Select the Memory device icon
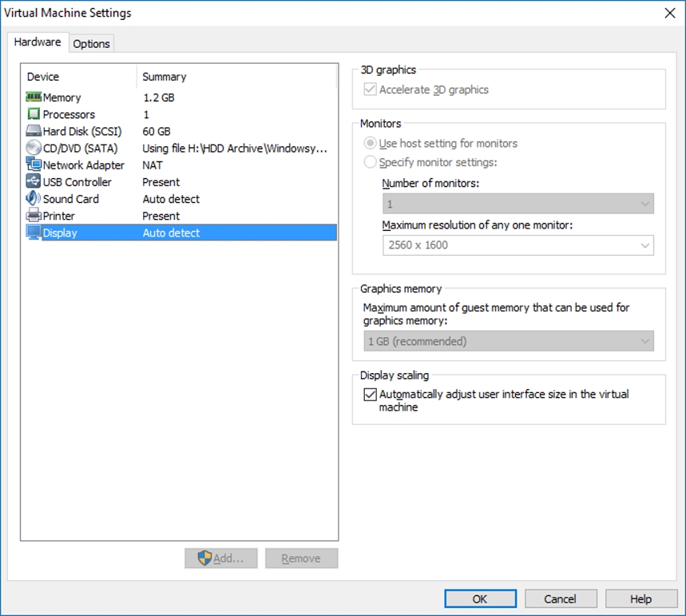Screen dimensions: 686x616 tap(34, 97)
